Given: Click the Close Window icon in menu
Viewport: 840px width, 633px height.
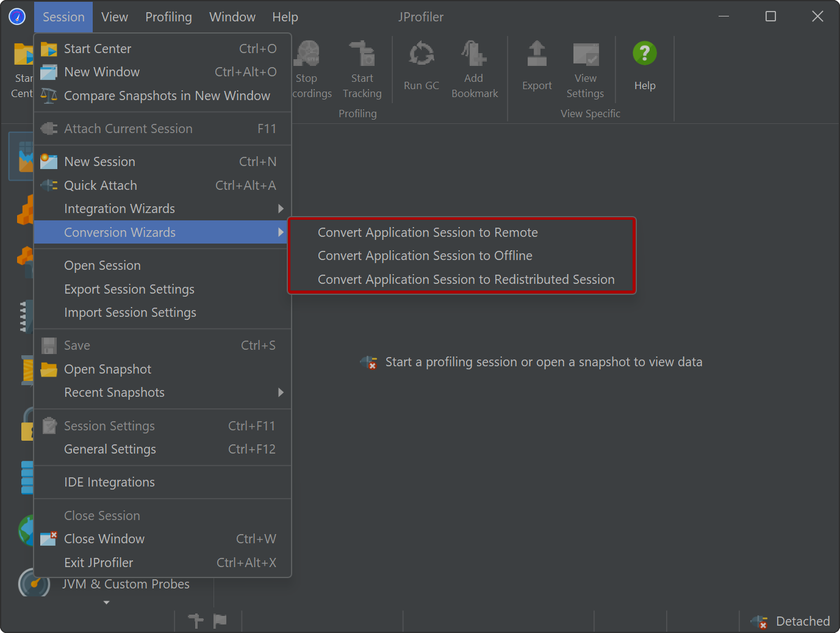Looking at the screenshot, I should click(x=49, y=539).
